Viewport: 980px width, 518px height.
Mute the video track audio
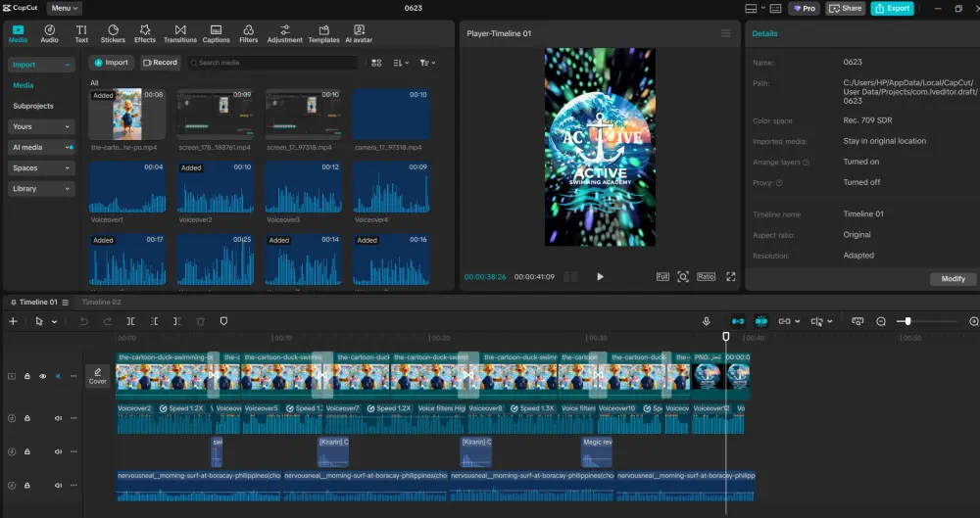coord(58,376)
